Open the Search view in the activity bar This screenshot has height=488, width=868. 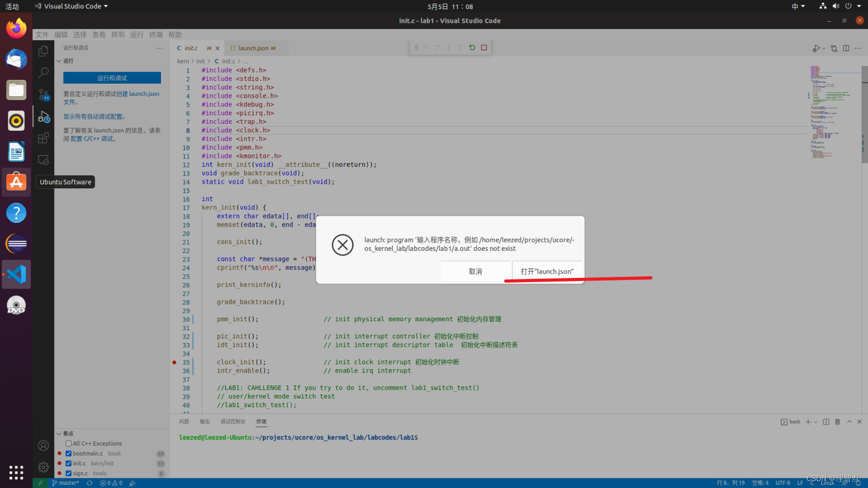[43, 73]
